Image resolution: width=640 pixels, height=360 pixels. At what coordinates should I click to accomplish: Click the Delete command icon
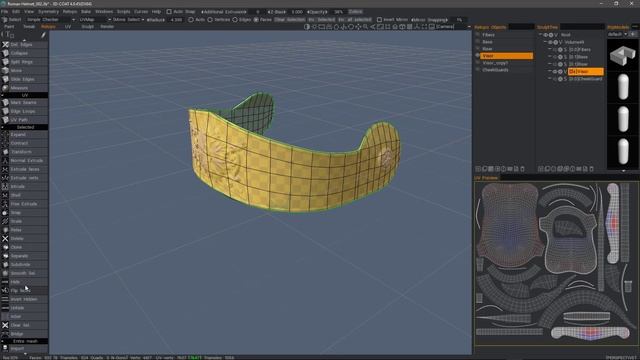(x=5, y=238)
